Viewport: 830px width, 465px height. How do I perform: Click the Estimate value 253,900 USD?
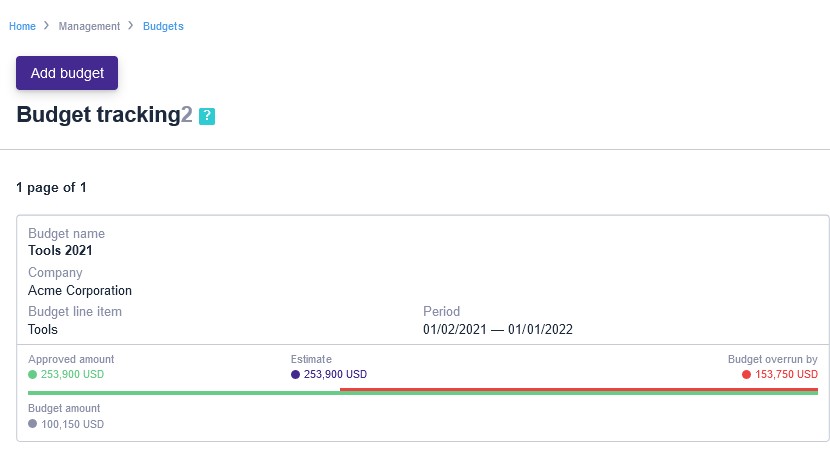click(x=335, y=374)
